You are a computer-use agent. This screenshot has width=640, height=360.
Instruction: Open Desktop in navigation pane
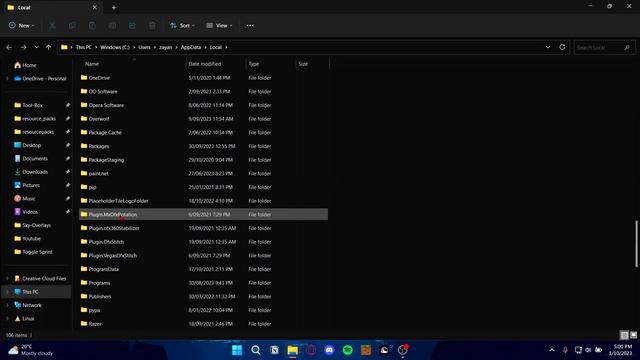pos(27,145)
